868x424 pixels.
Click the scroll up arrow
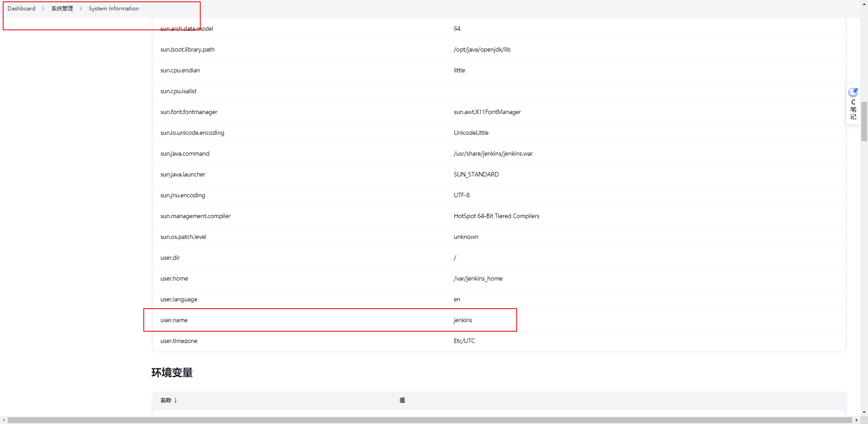click(x=864, y=3)
